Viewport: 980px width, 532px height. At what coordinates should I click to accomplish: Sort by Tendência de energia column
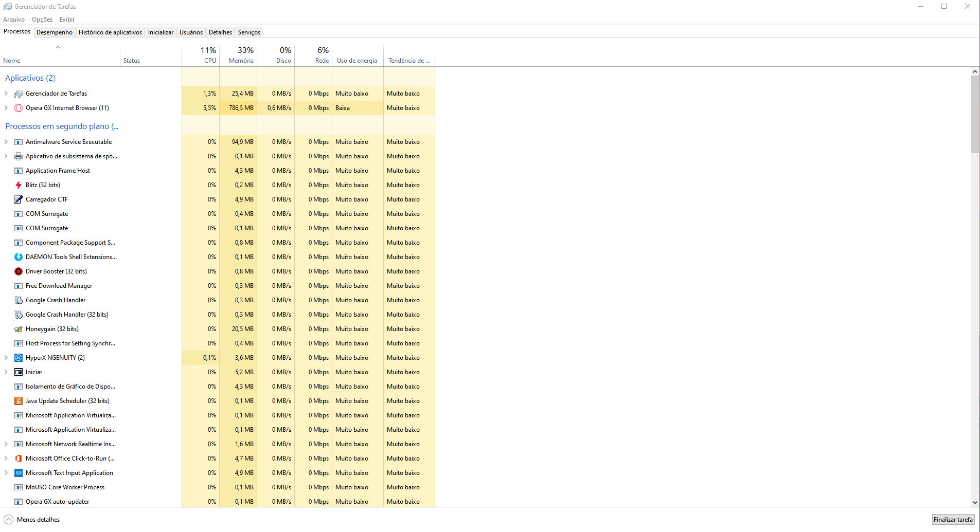pyautogui.click(x=409, y=56)
